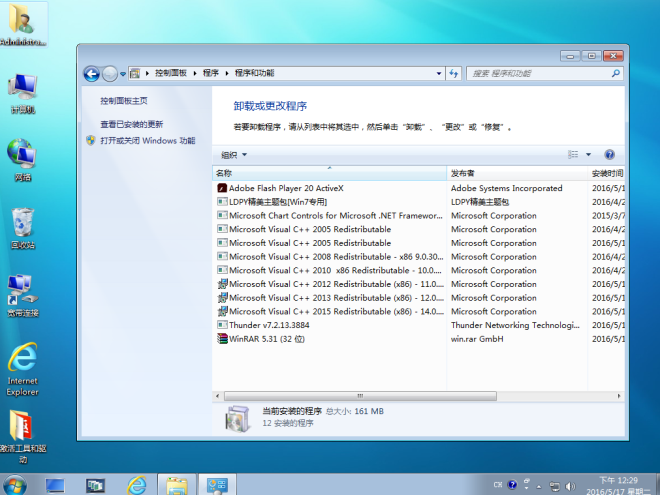Click the control panel icon in address bar
This screenshot has height=495, width=660.
(x=135, y=73)
